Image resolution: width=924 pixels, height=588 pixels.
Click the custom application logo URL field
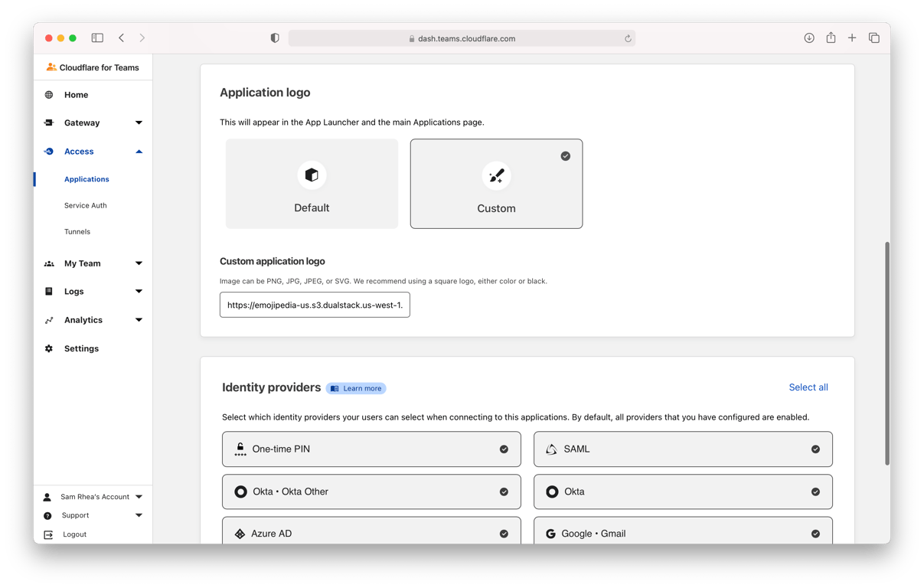click(x=315, y=305)
